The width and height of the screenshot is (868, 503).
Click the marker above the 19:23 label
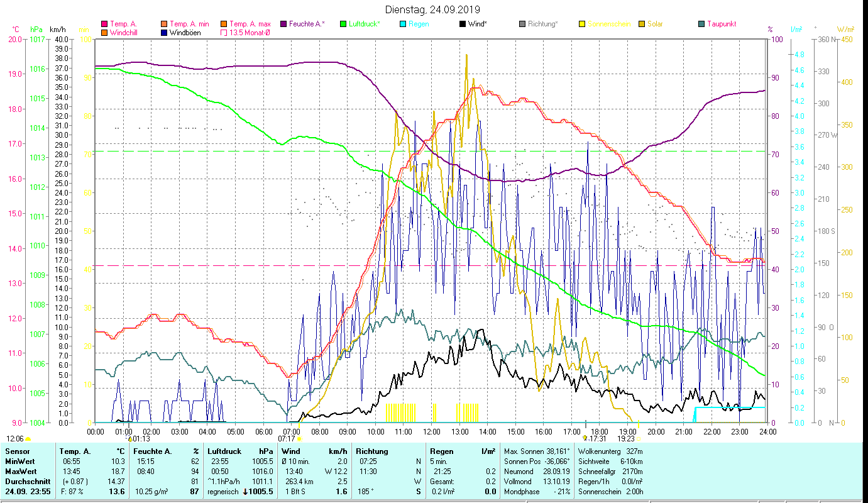click(x=639, y=423)
